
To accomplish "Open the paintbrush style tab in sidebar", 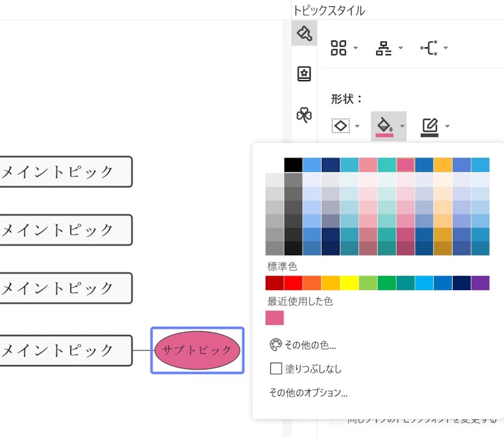I will 304,33.
